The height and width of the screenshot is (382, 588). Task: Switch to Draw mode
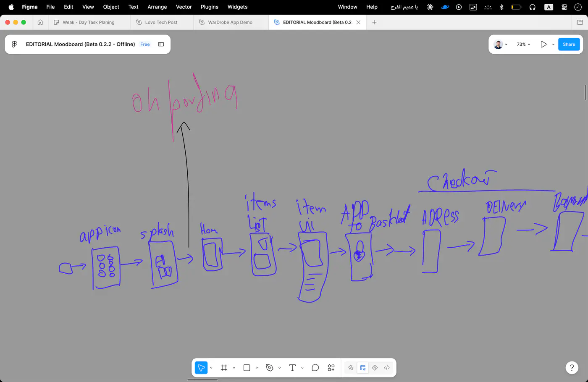pyautogui.click(x=351, y=368)
